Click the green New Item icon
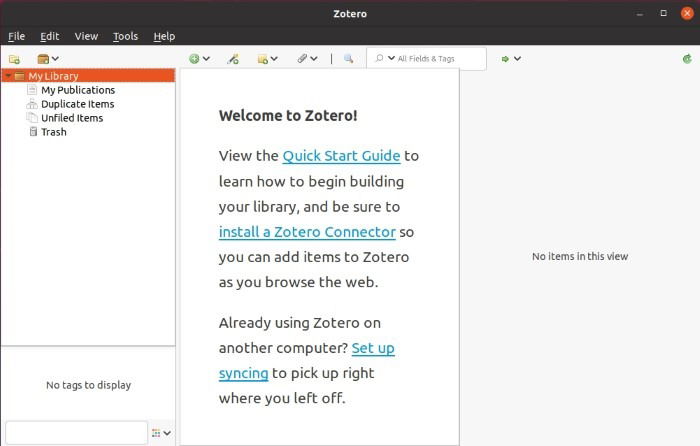Screen dimensions: 700x446 coord(194,58)
